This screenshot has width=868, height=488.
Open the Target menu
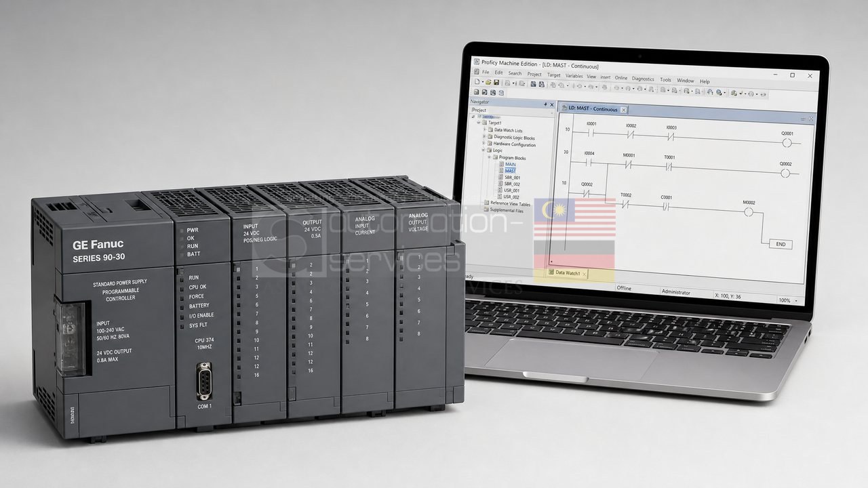(554, 75)
